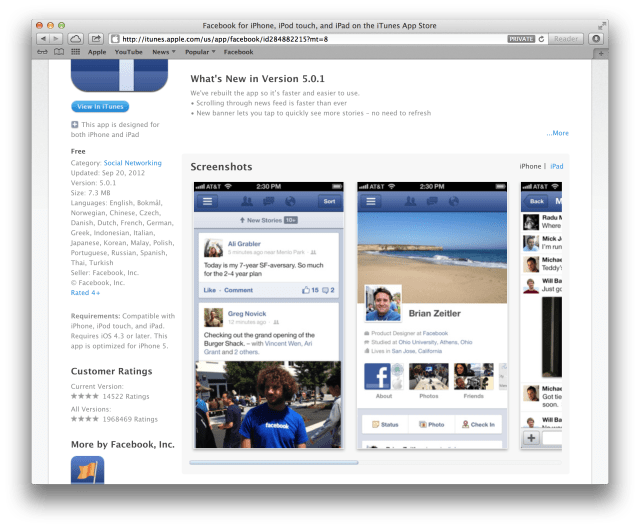Click the 'What's New in Version 5.0.1' heading
The width and height of the screenshot is (640, 528).
(258, 79)
